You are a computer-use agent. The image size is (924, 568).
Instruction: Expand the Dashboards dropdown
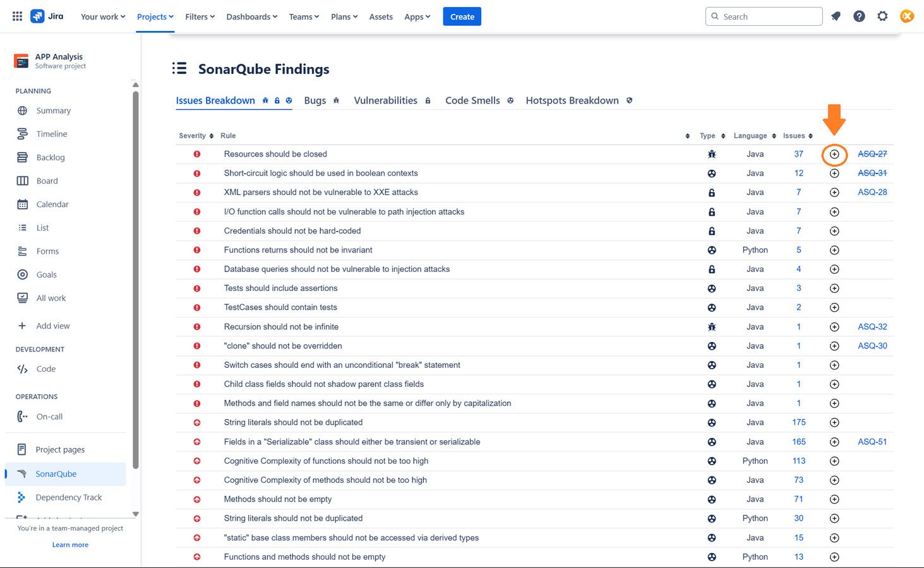(251, 16)
